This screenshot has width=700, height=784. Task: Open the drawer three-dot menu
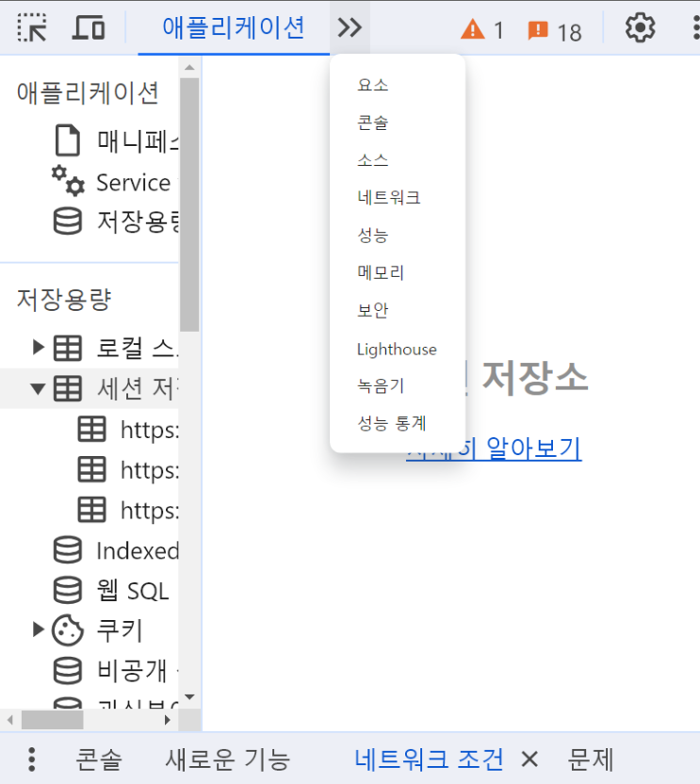pos(31,759)
